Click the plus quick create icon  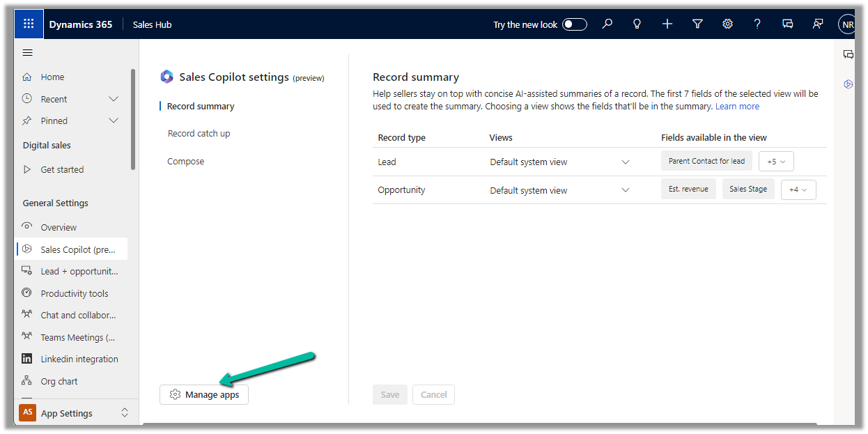tap(667, 24)
